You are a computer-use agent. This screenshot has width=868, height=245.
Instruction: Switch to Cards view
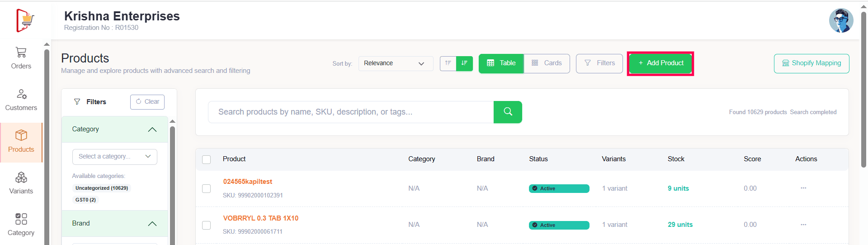547,63
